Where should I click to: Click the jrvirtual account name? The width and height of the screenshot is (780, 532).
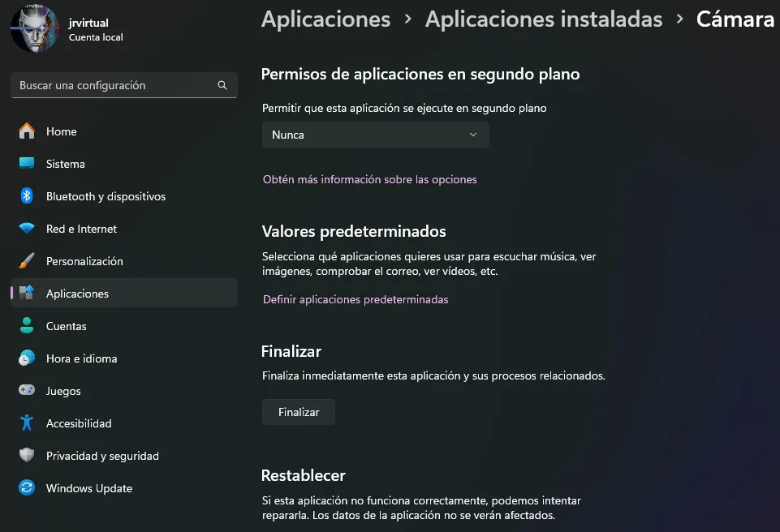[x=88, y=23]
